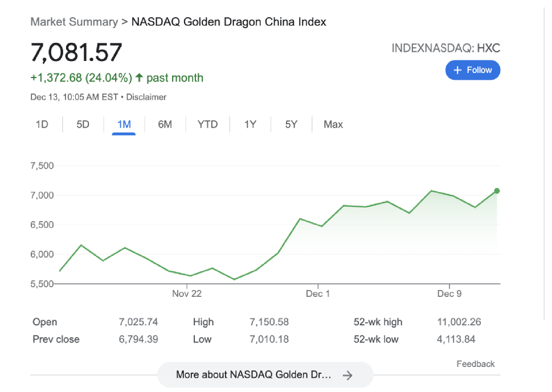Image resolution: width=552 pixels, height=392 pixels.
Task: Click the Dec 9 axis label
Action: tap(449, 294)
